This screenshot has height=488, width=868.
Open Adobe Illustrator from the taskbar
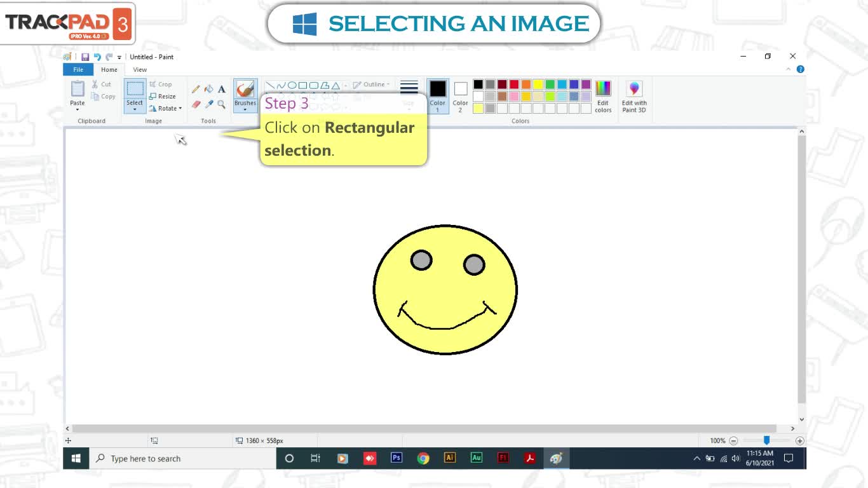tap(450, 458)
